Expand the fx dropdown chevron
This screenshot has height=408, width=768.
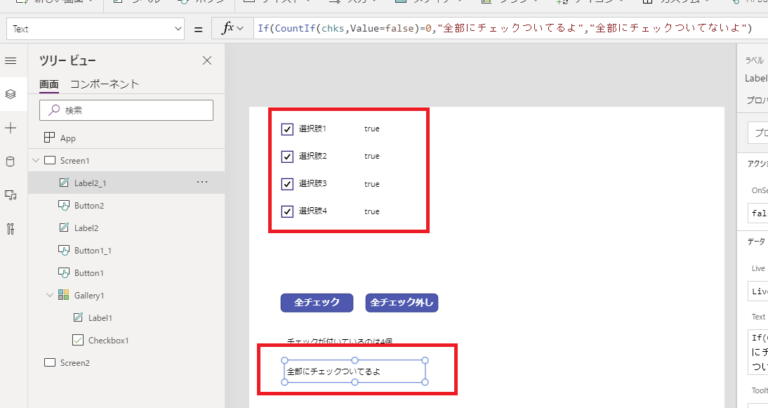pyautogui.click(x=240, y=29)
